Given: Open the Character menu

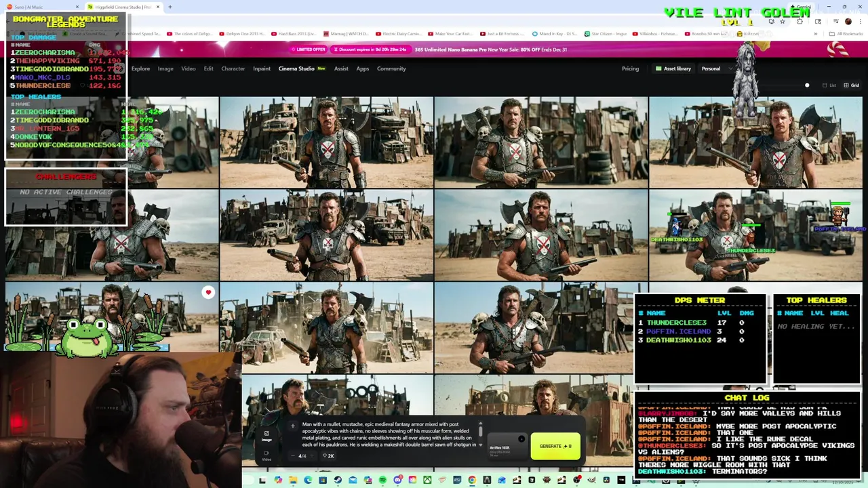Looking at the screenshot, I should 233,68.
